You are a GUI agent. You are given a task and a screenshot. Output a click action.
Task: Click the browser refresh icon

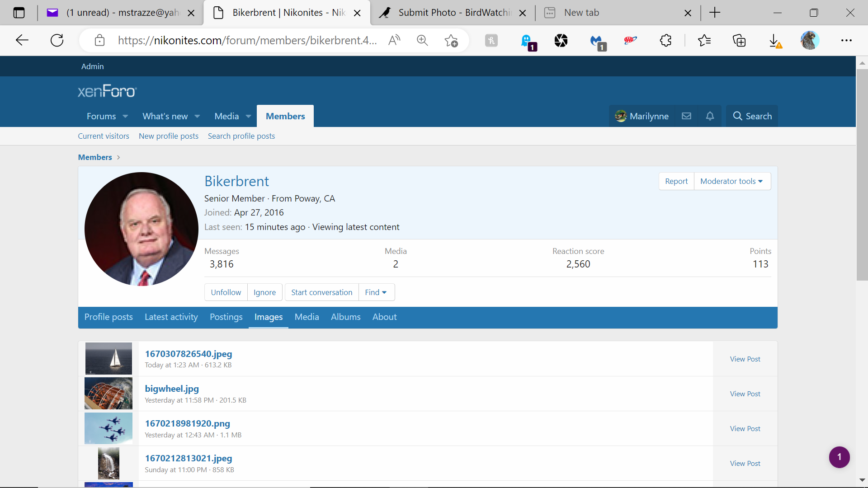pos(57,40)
